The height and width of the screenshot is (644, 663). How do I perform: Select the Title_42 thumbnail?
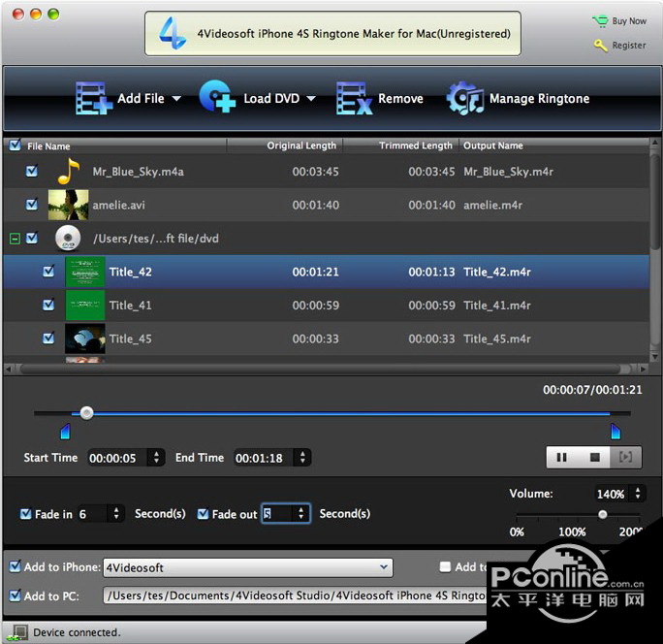click(85, 272)
